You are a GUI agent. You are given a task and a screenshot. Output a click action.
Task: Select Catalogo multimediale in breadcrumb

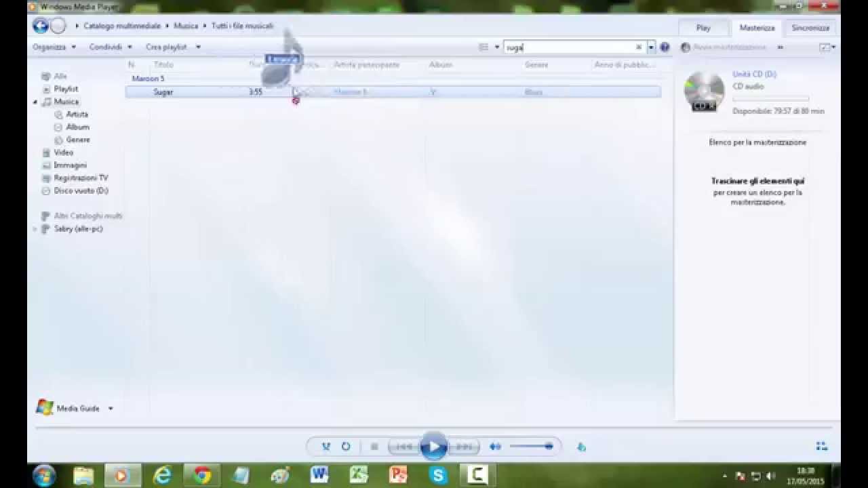pos(122,26)
